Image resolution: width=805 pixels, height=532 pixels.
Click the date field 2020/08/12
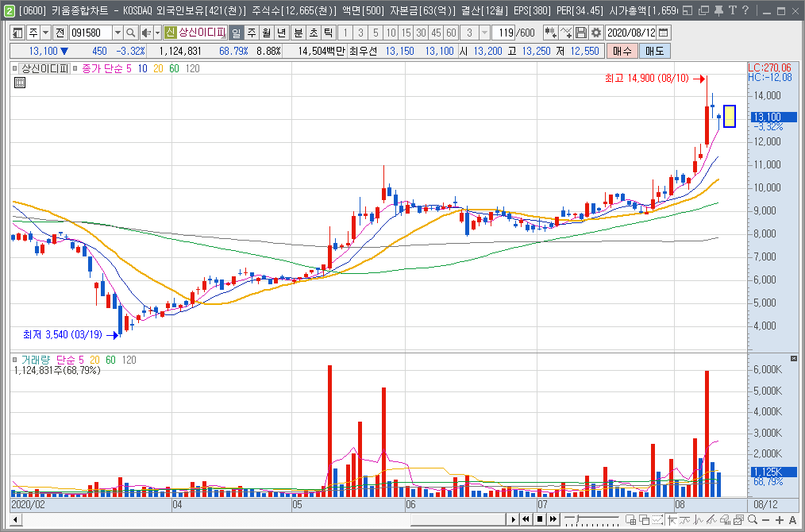tap(631, 33)
